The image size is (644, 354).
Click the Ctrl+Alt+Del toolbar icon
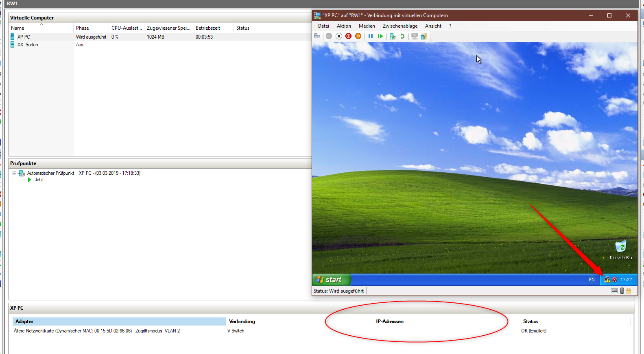click(317, 36)
